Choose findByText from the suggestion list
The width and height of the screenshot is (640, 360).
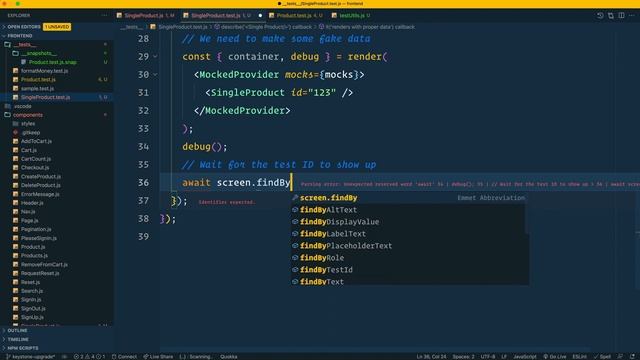[409, 281]
